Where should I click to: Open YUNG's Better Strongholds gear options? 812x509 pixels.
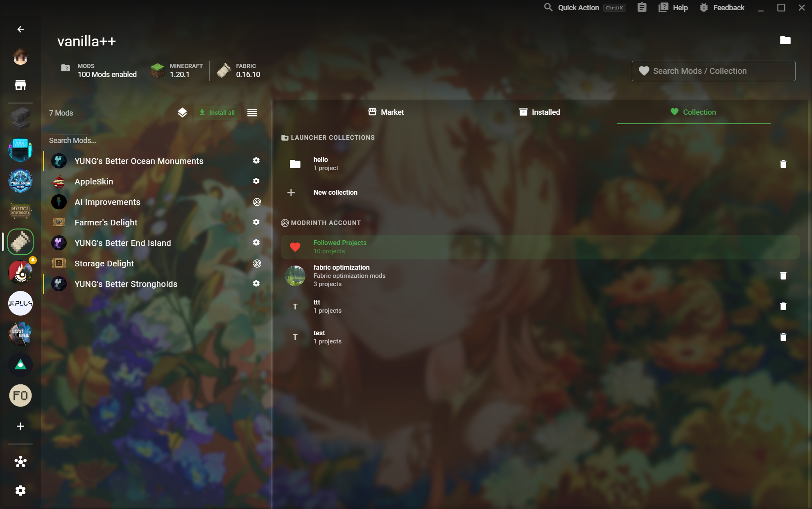(x=256, y=284)
